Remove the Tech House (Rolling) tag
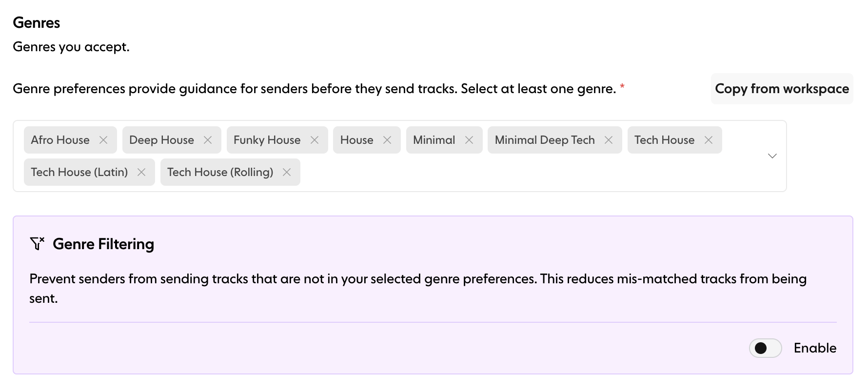The height and width of the screenshot is (392, 868). click(x=287, y=172)
